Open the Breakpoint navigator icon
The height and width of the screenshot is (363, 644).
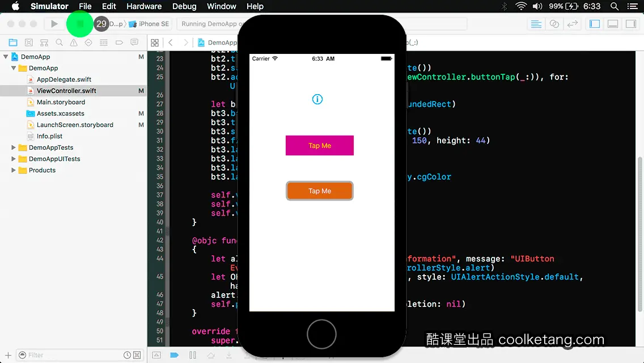click(x=119, y=43)
